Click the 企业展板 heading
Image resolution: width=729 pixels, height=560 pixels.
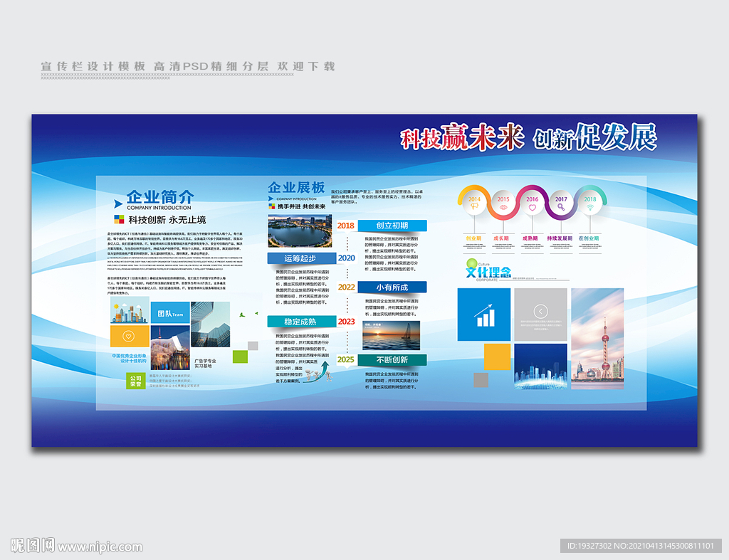pos(296,187)
